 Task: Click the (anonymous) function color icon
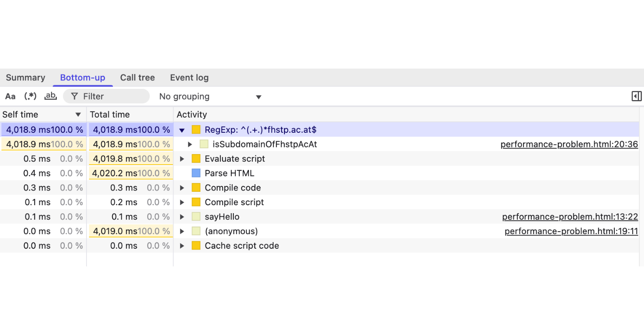(x=196, y=231)
